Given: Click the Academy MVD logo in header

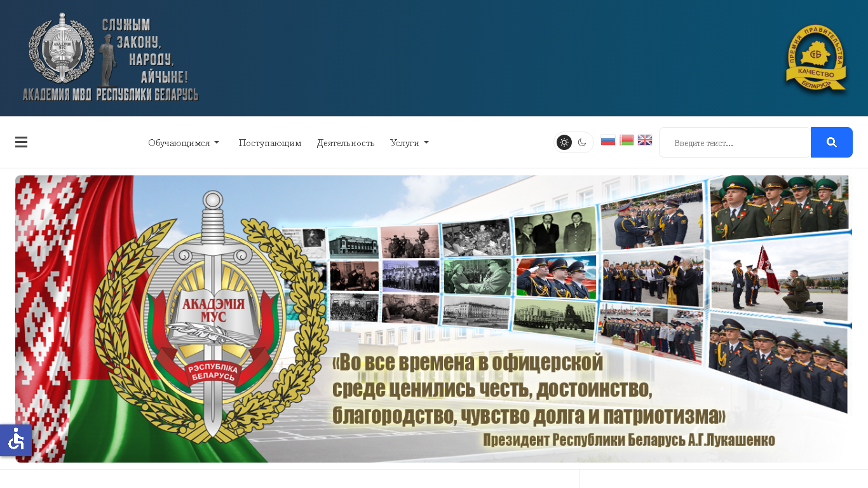Looking at the screenshot, I should pyautogui.click(x=111, y=58).
